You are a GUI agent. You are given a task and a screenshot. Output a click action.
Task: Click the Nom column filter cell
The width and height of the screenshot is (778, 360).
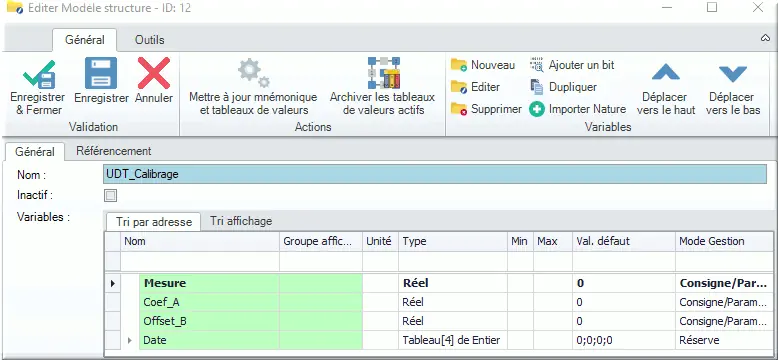click(x=200, y=261)
